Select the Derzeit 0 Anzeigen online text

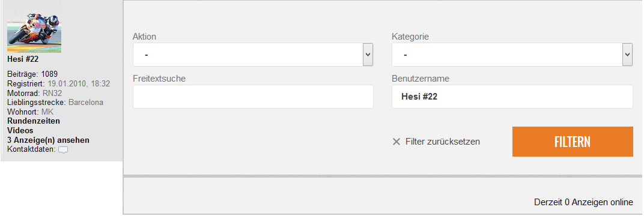(583, 202)
